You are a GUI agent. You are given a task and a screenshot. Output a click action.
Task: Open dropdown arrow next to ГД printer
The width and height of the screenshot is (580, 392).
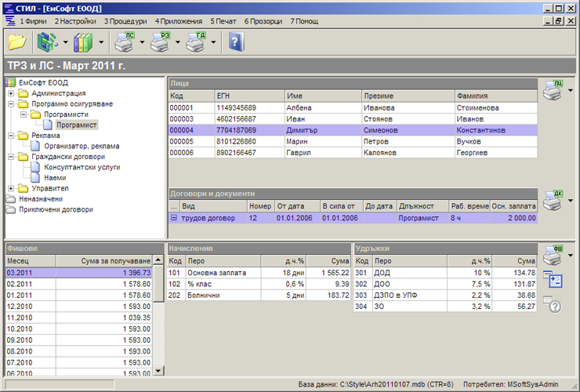point(213,42)
